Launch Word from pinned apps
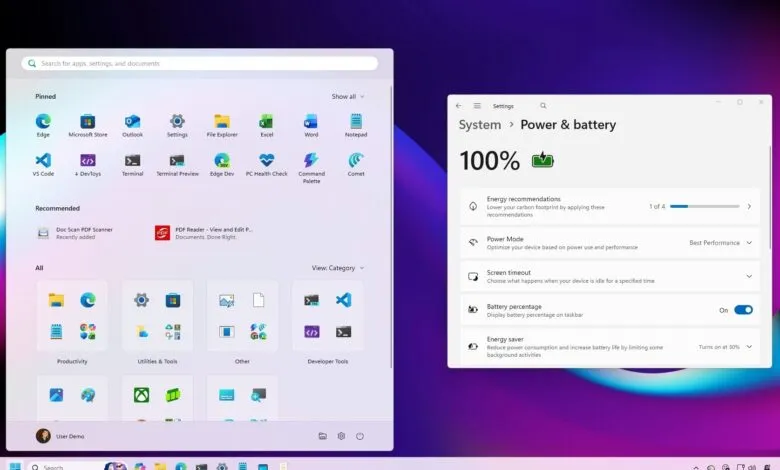The image size is (780, 470). (x=311, y=125)
